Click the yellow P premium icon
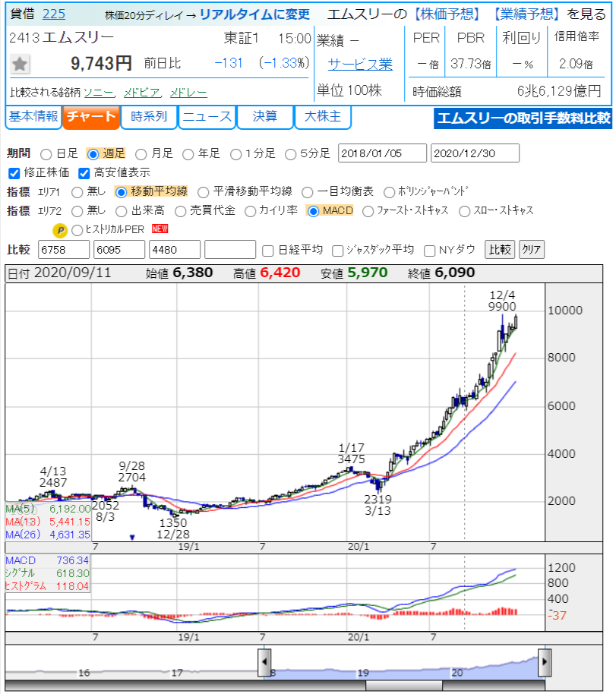616x694 pixels. click(60, 230)
